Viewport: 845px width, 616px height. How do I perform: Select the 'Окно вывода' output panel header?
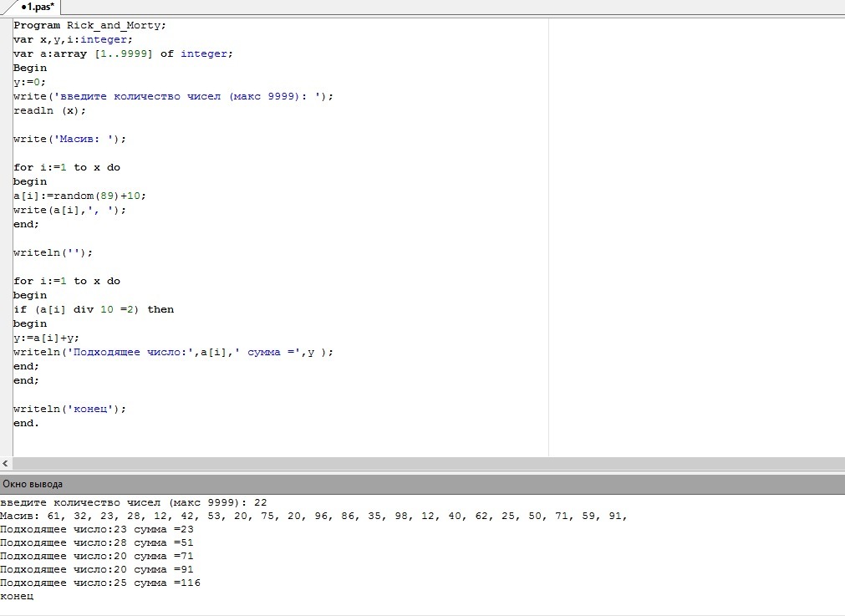tap(33, 484)
